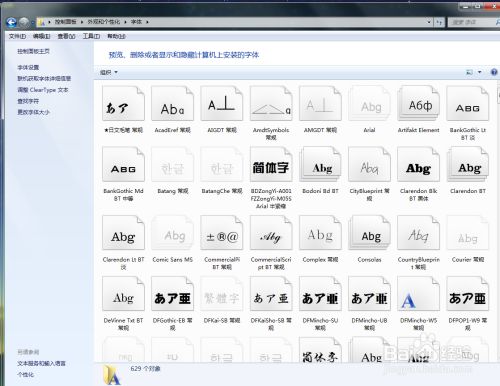Select the BankGothic Lt BT font icon
500x386 pixels.
tap(468, 104)
